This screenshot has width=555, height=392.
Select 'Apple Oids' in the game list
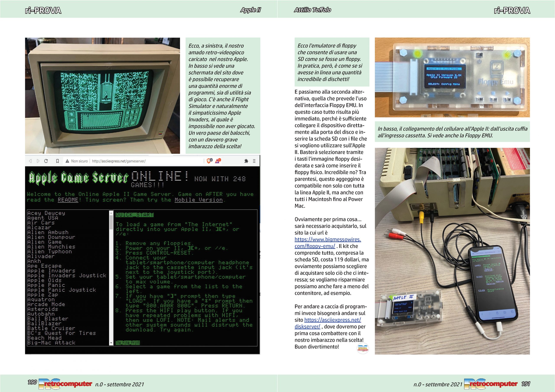pos(44,280)
